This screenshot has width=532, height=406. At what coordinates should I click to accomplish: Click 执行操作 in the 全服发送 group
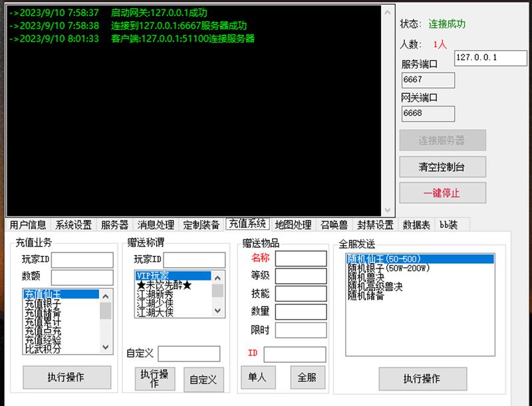(x=422, y=379)
